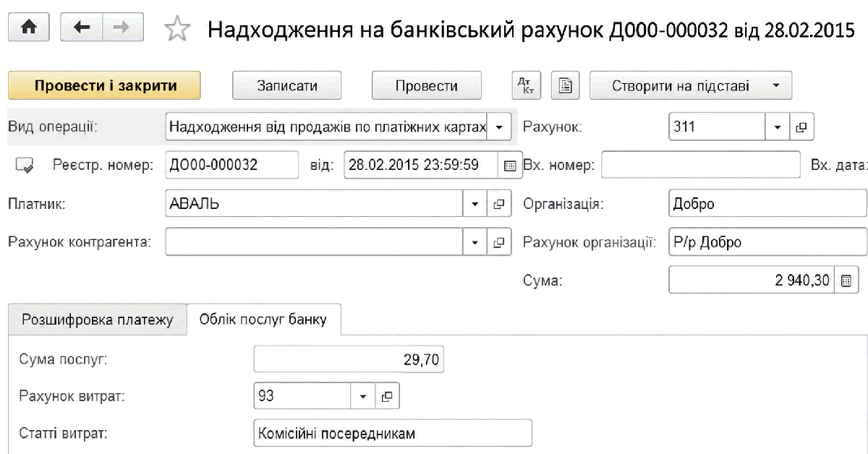Open calculator for Сума field
868x454 pixels.
point(846,280)
